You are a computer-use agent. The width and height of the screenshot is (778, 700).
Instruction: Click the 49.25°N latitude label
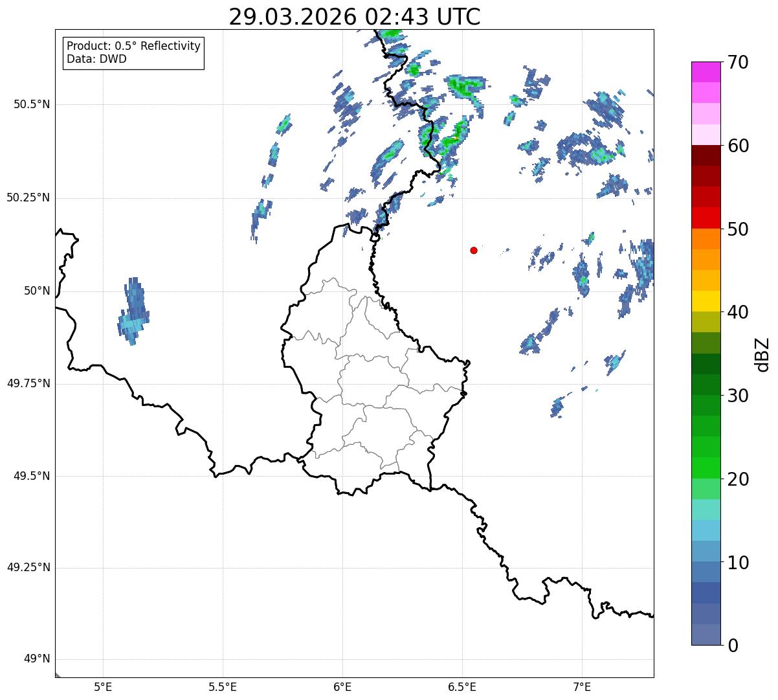28,568
